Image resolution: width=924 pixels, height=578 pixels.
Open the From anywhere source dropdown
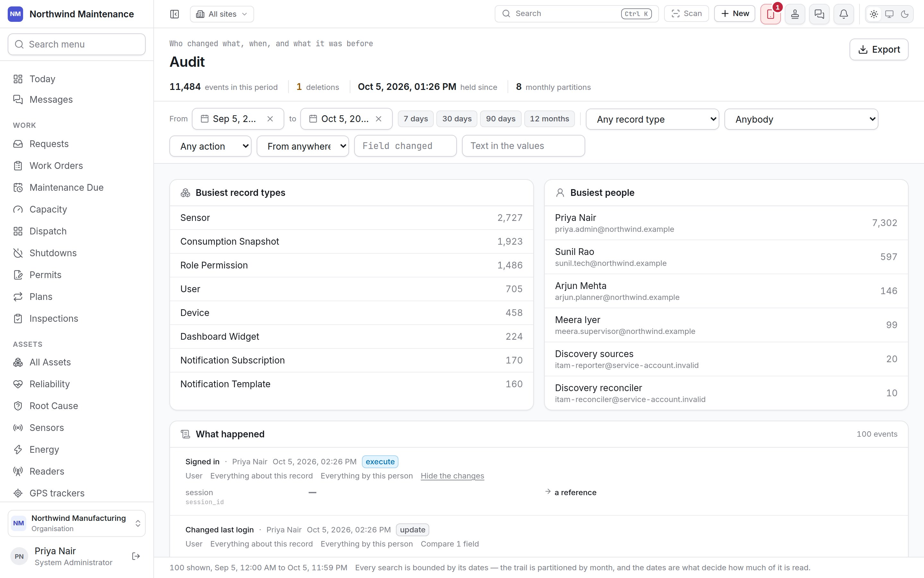[303, 146]
